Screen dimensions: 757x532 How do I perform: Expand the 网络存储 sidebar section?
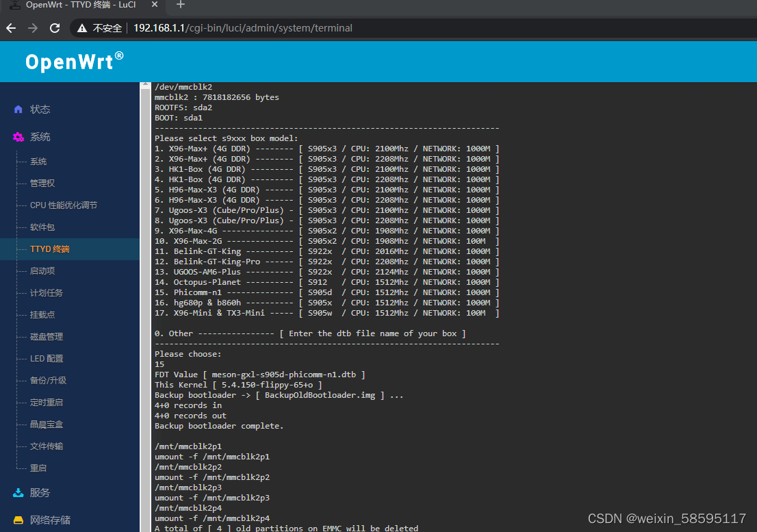pyautogui.click(x=50, y=520)
